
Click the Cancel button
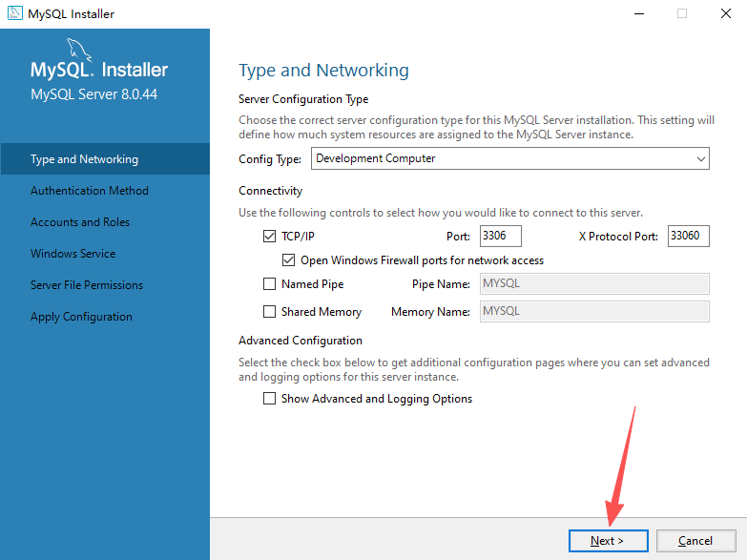click(695, 541)
